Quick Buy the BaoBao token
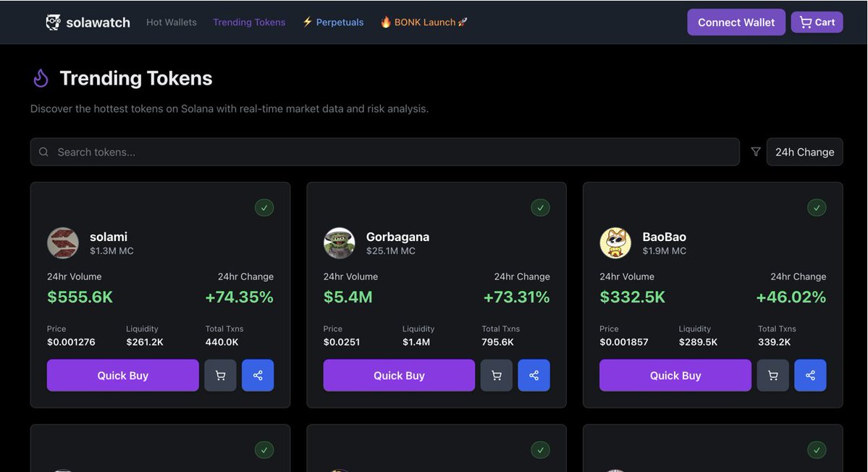The image size is (868, 472). coord(675,375)
